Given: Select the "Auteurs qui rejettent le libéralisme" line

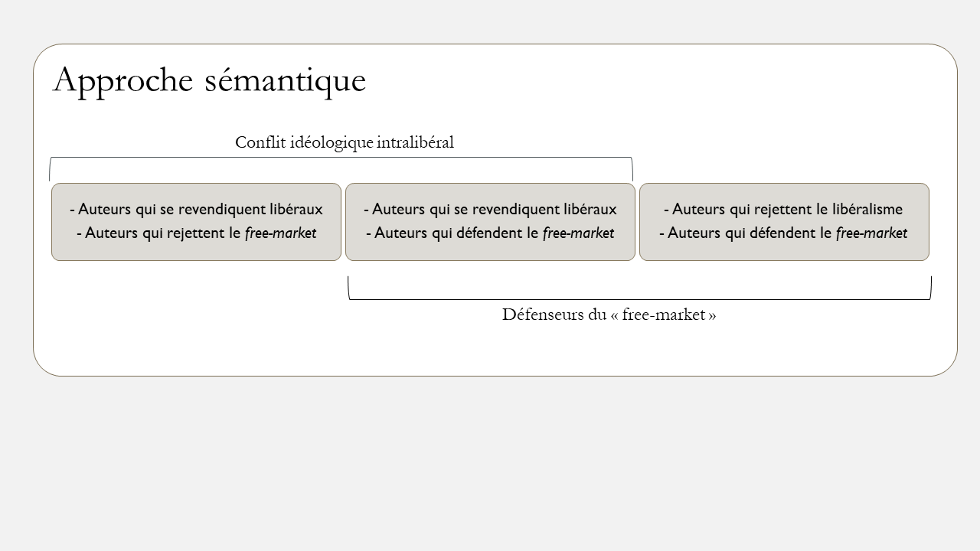Looking at the screenshot, I should point(783,209).
